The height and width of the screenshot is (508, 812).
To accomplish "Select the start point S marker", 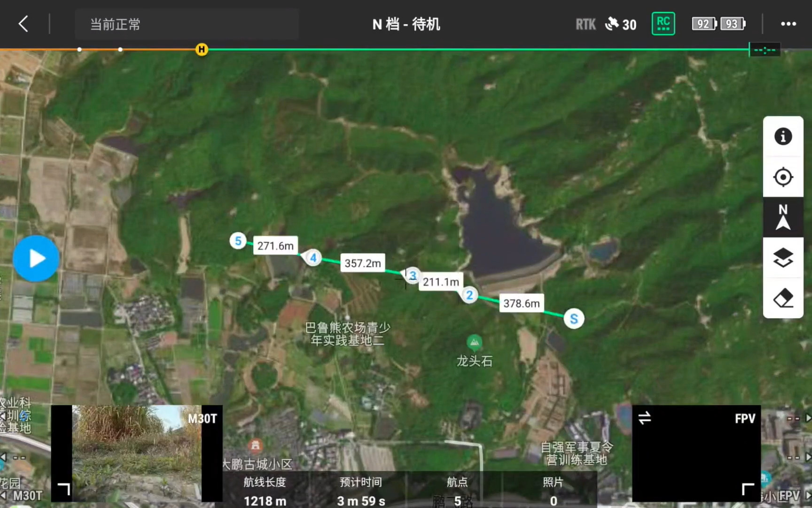I will (x=574, y=319).
